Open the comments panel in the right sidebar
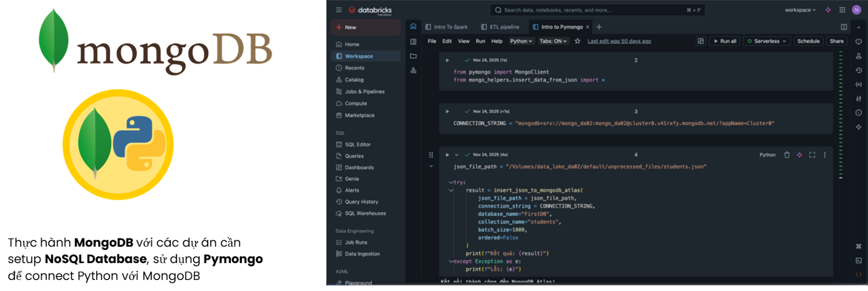 [859, 42]
